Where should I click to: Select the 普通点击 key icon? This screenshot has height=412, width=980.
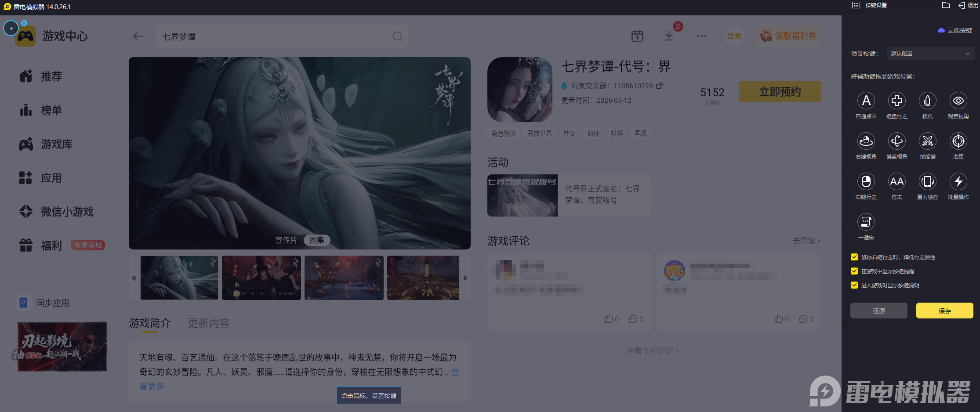pyautogui.click(x=866, y=101)
